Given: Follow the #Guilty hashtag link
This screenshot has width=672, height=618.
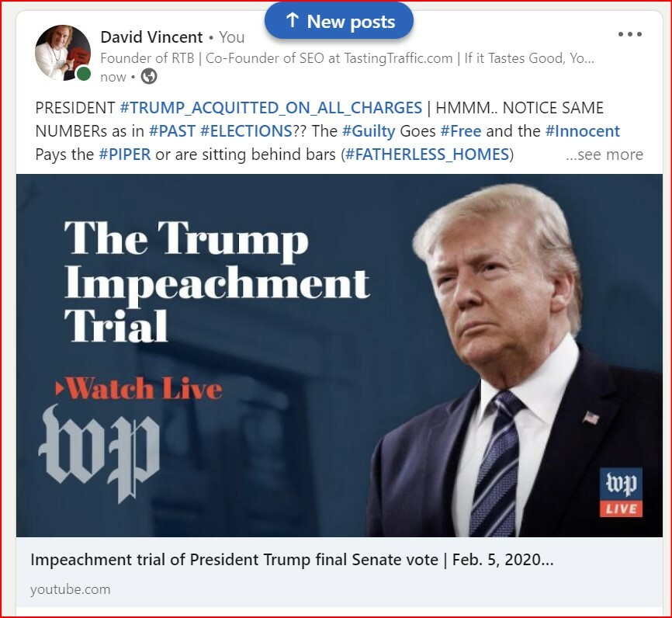Looking at the screenshot, I should pos(369,131).
